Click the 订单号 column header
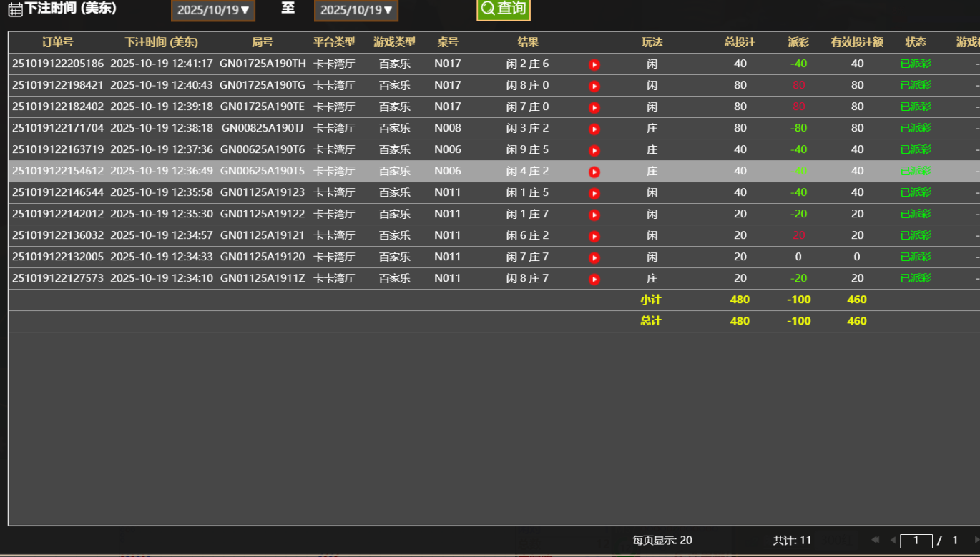980x557 pixels. (57, 42)
